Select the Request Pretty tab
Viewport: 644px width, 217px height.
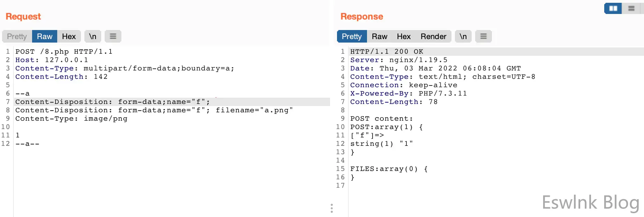click(x=17, y=36)
